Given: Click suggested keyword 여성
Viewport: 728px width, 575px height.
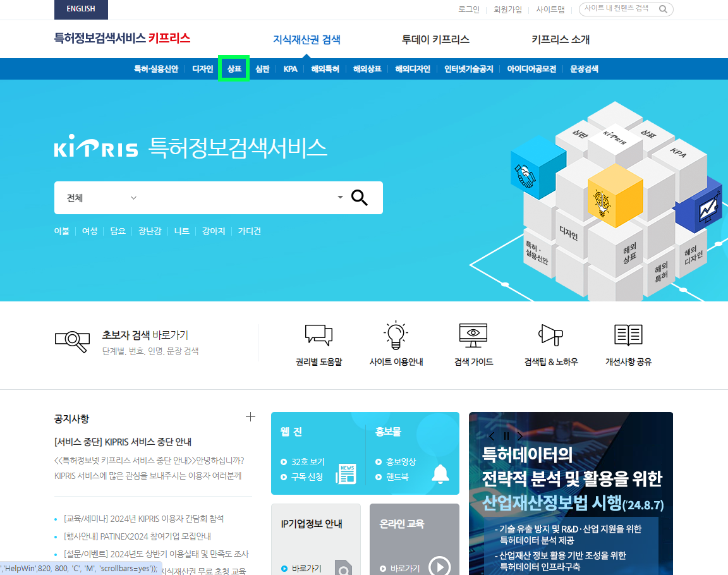Looking at the screenshot, I should 90,231.
